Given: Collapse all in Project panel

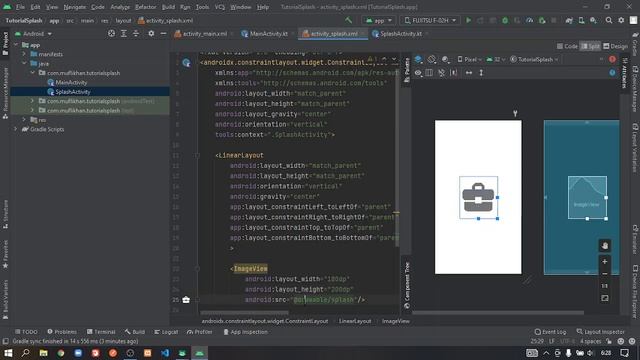Looking at the screenshot, I should [x=136, y=33].
